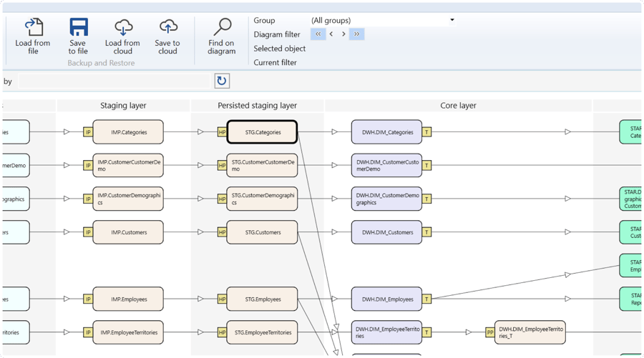This screenshot has height=358, width=644.
Task: Click HP badge on STG.EmployeeTerritories
Action: point(222,332)
